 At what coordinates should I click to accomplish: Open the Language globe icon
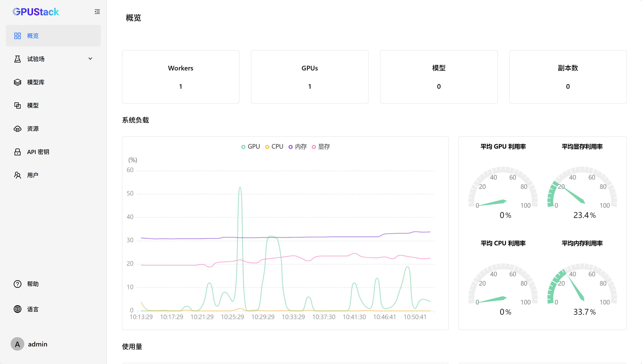pyautogui.click(x=17, y=309)
